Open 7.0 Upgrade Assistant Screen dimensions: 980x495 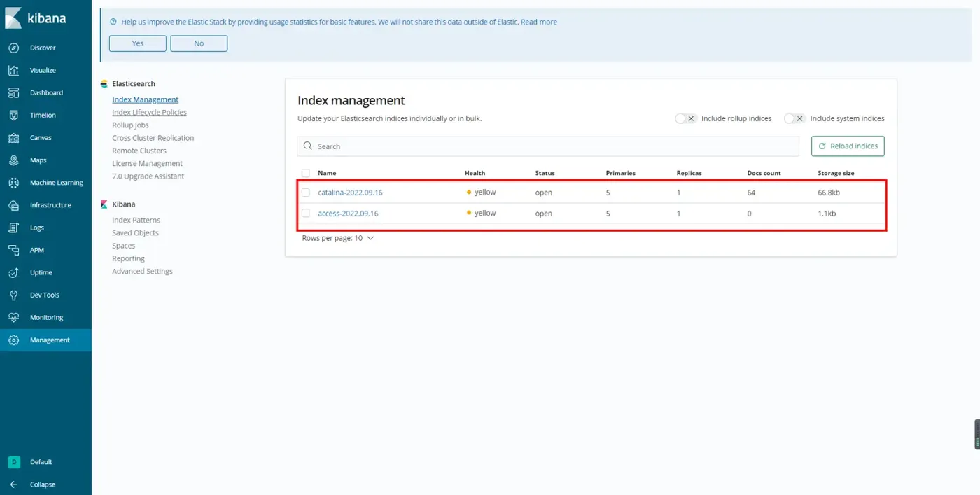point(148,176)
